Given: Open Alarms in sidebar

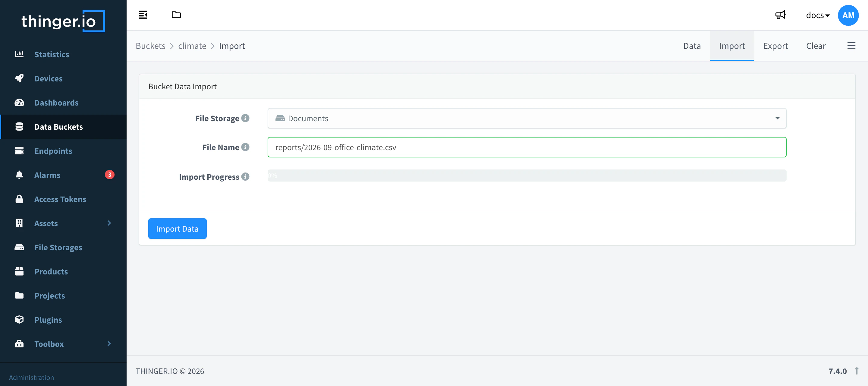Looking at the screenshot, I should (x=63, y=175).
